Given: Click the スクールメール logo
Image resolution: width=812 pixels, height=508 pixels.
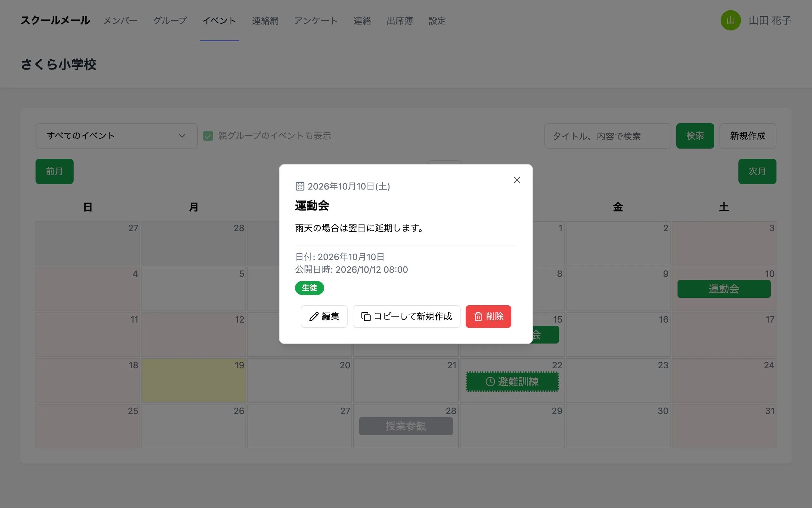Looking at the screenshot, I should (55, 21).
